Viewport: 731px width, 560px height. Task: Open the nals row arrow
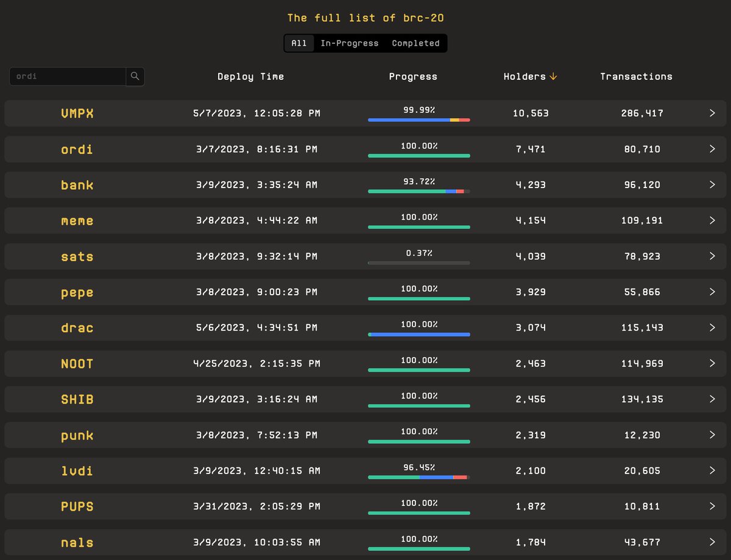click(x=712, y=542)
